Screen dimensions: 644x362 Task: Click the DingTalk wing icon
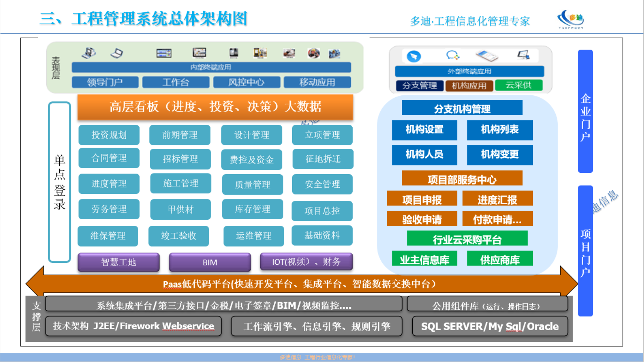pyautogui.click(x=414, y=56)
